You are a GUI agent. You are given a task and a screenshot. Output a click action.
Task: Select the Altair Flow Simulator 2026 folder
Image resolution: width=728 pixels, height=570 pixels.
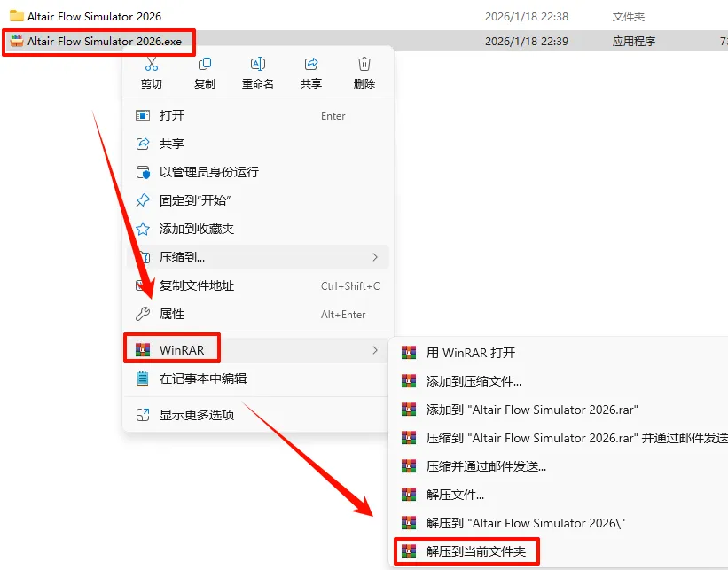[94, 16]
